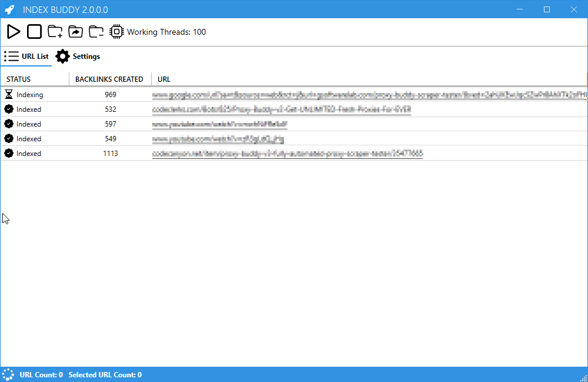
Task: Click the check badge in the 549 row
Action: (9, 138)
